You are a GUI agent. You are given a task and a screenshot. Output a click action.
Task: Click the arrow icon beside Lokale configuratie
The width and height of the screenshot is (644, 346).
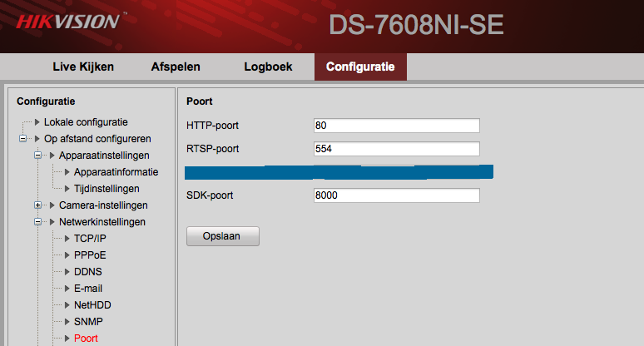[x=37, y=122]
